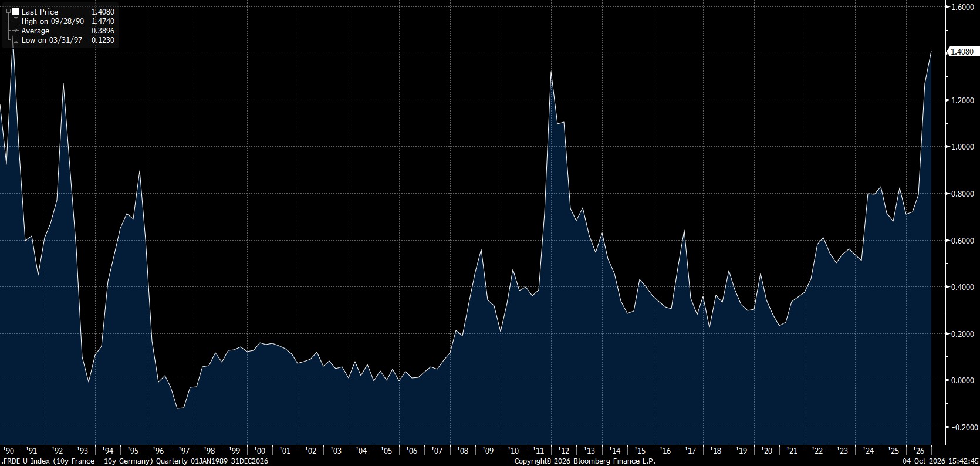Viewport: 980px width, 466px height.
Task: Click the legend value 0.3896
Action: [103, 31]
